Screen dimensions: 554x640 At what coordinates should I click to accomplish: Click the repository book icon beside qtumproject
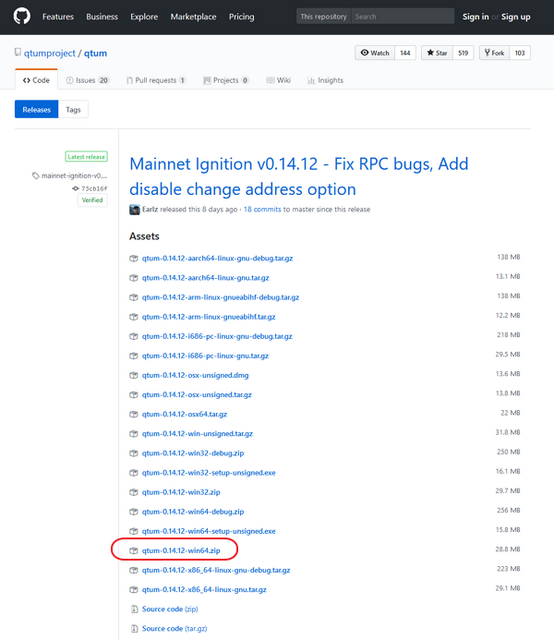(x=18, y=52)
